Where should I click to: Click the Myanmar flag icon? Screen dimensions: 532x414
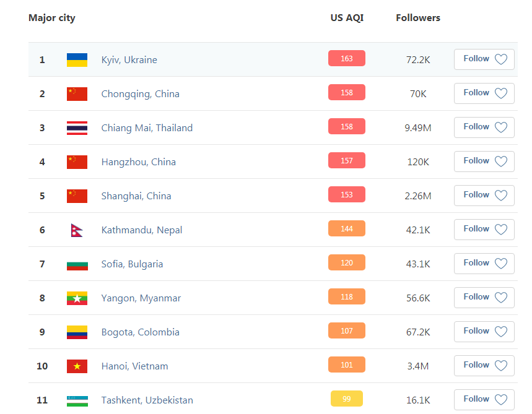[77, 298]
